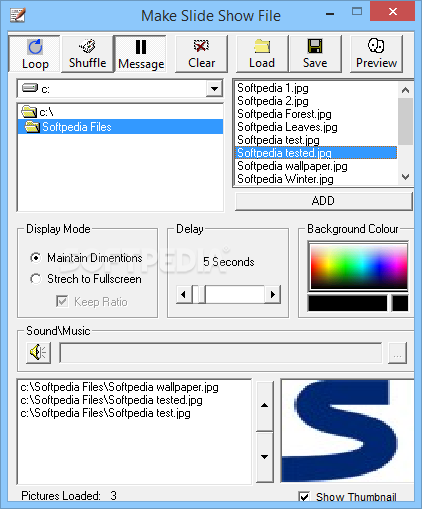This screenshot has height=509, width=422.
Task: Move selected picture up in list
Action: click(x=265, y=406)
